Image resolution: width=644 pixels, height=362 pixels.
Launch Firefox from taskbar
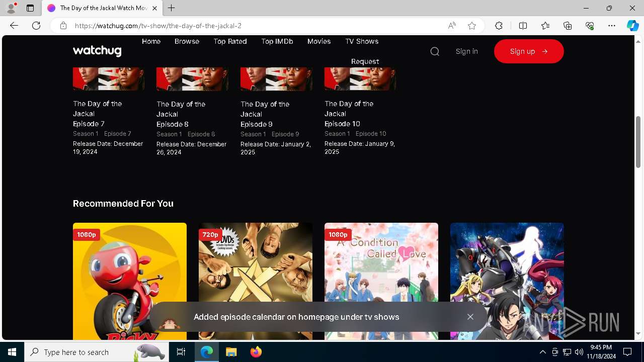[256, 352]
